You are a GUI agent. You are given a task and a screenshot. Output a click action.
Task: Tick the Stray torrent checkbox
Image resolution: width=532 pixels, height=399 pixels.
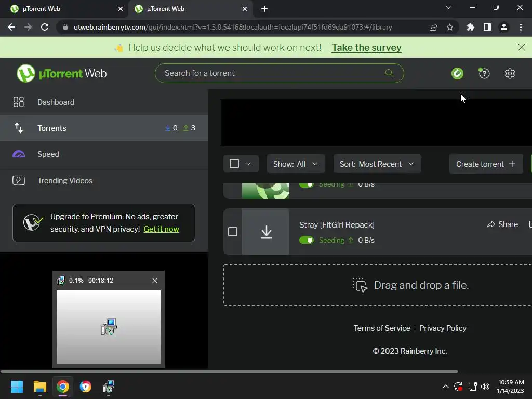pos(233,232)
